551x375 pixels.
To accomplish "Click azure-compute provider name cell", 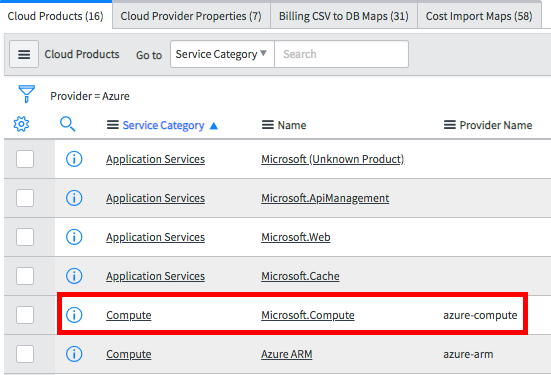I will click(480, 315).
